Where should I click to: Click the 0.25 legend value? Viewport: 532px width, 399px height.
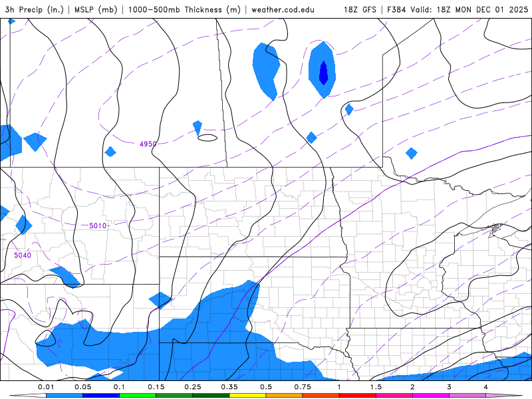click(193, 387)
